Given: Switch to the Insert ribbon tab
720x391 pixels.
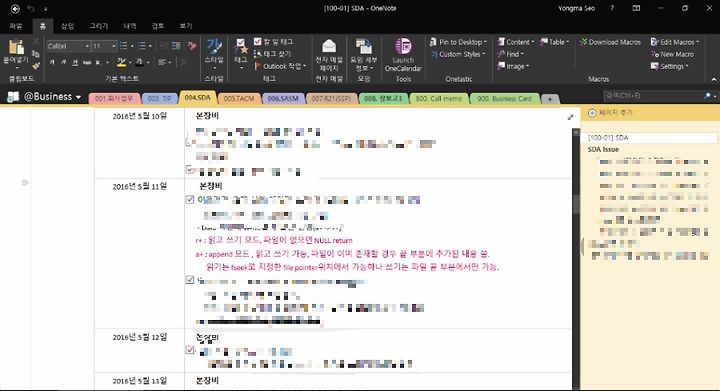Looking at the screenshot, I should click(68, 26).
